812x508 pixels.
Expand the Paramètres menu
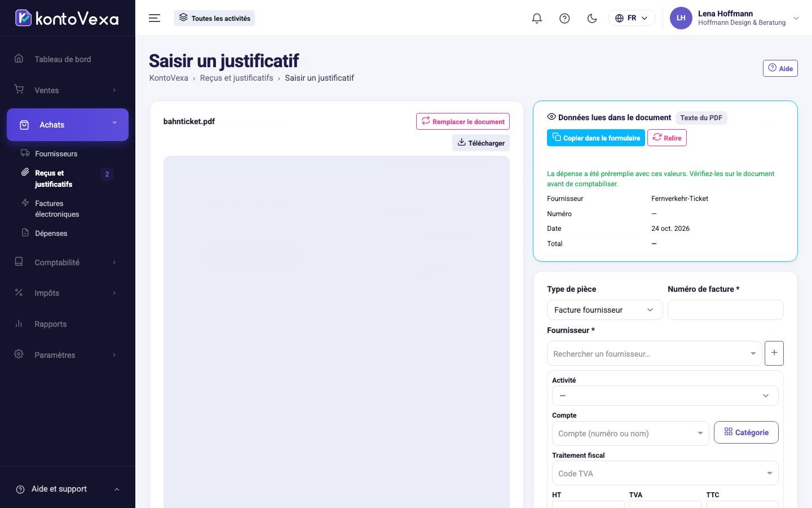68,355
